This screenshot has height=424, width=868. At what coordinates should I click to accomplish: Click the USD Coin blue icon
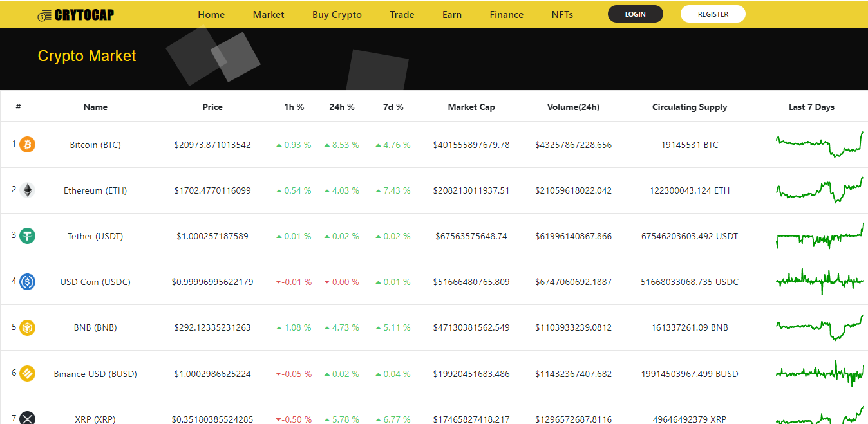[27, 281]
